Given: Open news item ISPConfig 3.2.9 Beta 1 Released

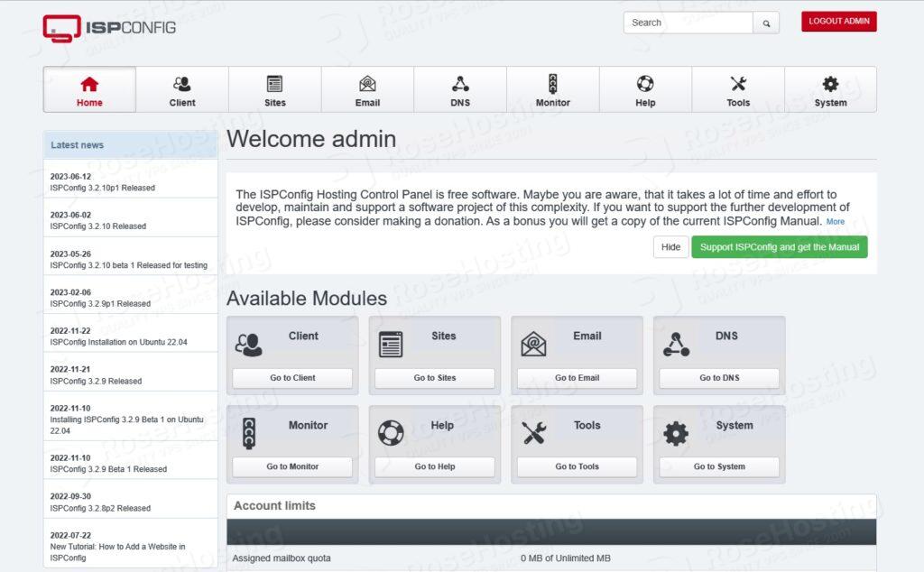Looking at the screenshot, I should tap(108, 469).
